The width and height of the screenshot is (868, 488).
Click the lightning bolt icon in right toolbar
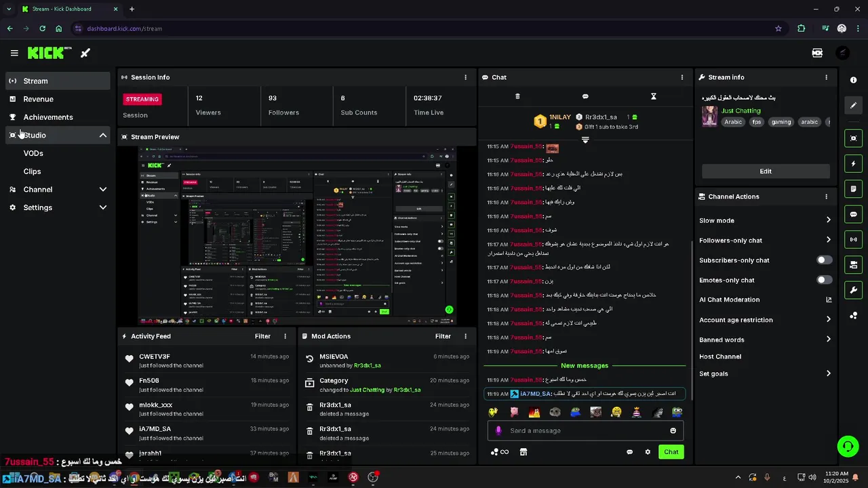[853, 163]
